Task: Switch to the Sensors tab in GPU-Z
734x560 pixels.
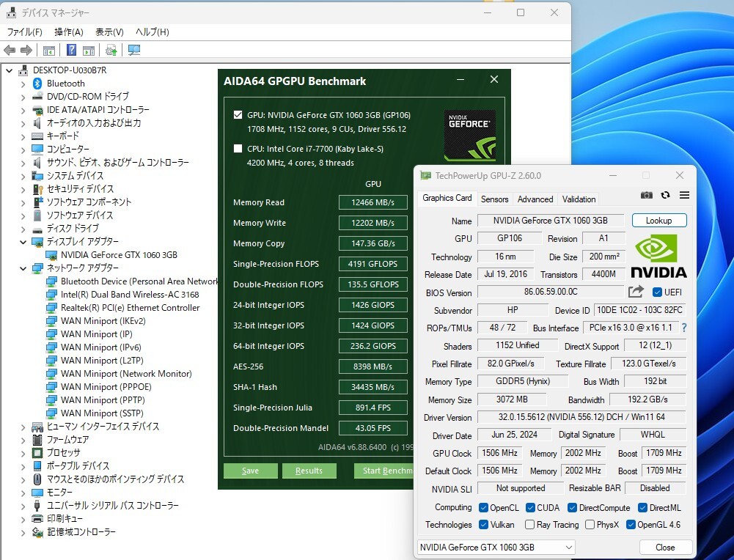Action: click(494, 199)
